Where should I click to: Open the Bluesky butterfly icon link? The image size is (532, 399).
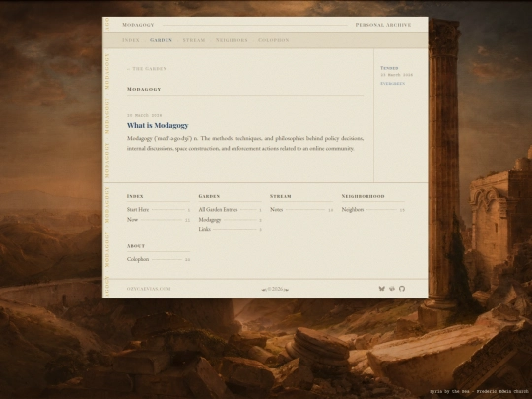pyautogui.click(x=381, y=289)
